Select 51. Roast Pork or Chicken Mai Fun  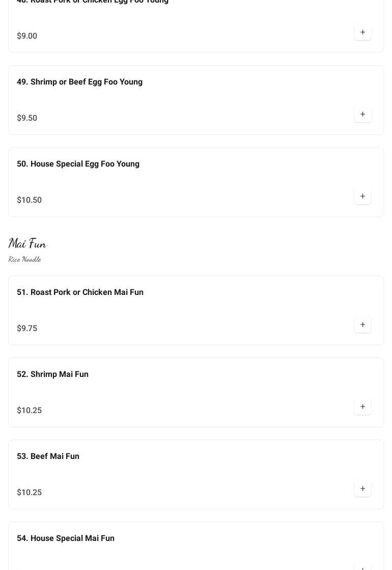80,292
